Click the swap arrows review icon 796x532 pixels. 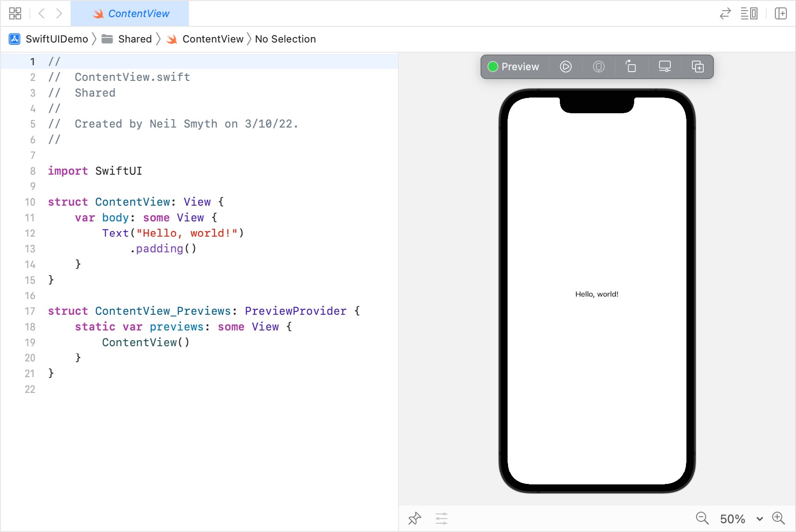725,13
